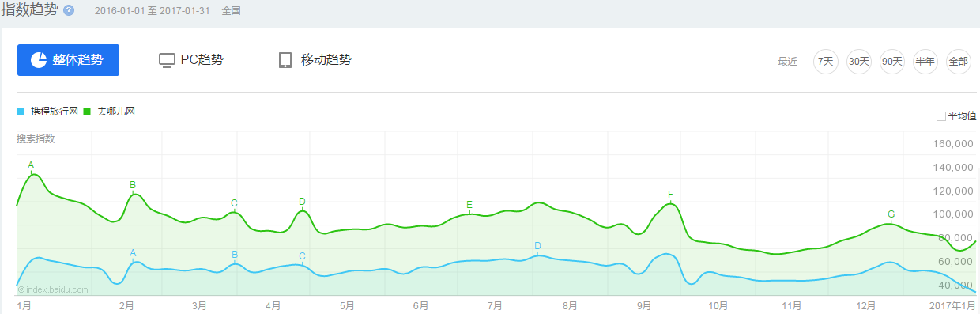
Task: Open the 全国 region selector
Action: [231, 12]
